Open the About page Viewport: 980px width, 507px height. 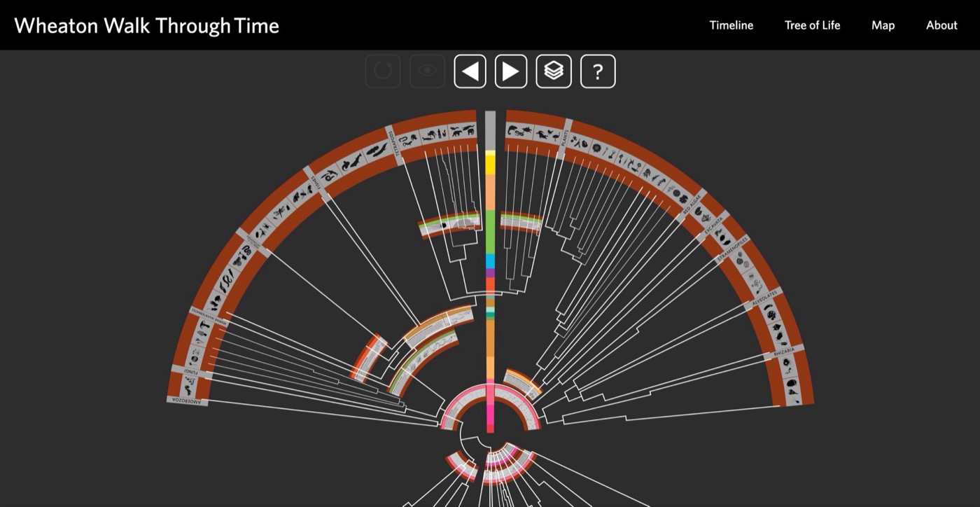[x=941, y=25]
